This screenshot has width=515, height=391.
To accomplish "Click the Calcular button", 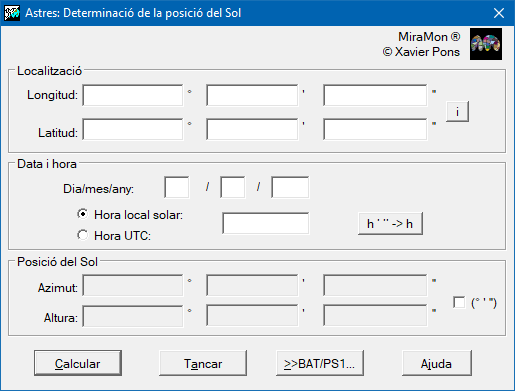I will click(78, 363).
